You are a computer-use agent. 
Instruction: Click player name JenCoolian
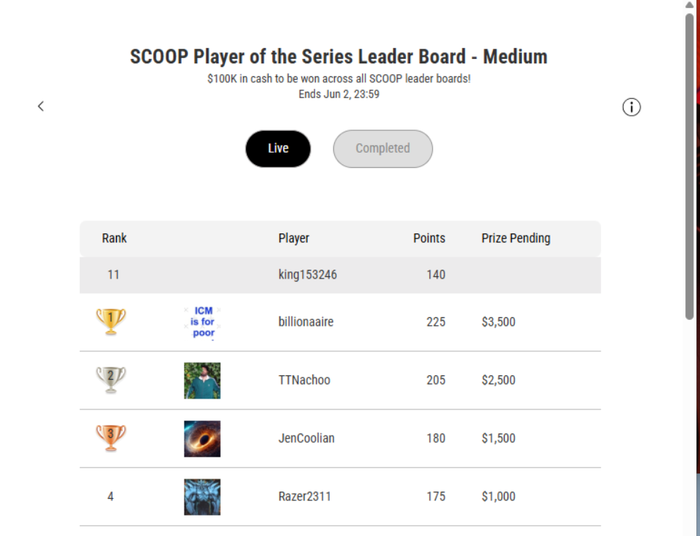[306, 438]
